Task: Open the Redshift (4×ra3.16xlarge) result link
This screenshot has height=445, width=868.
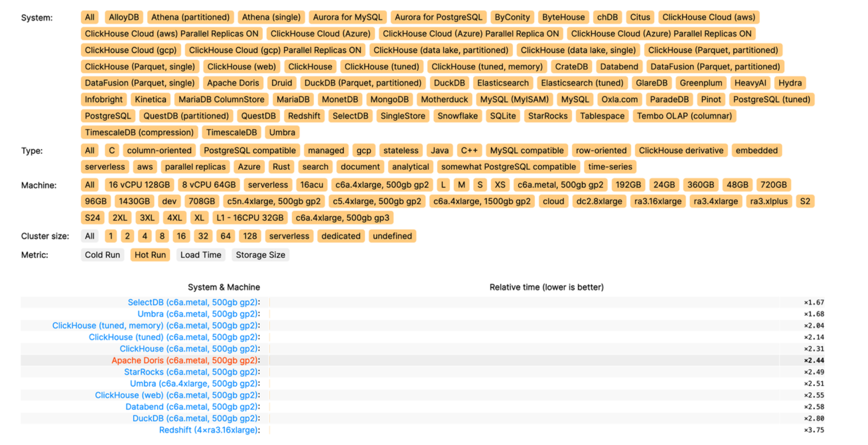Action: click(208, 430)
